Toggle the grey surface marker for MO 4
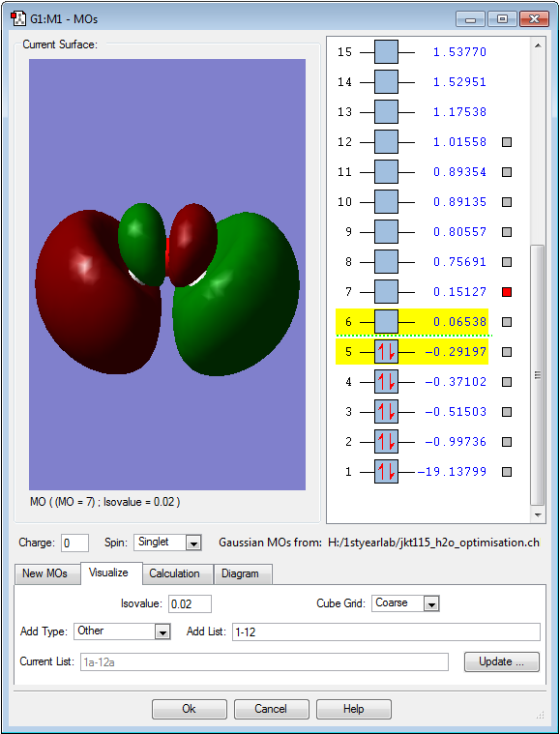560x734 pixels. click(x=507, y=382)
